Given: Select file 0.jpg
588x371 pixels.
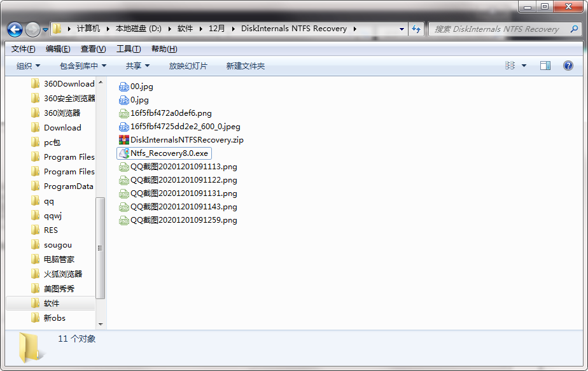Looking at the screenshot, I should 134,100.
